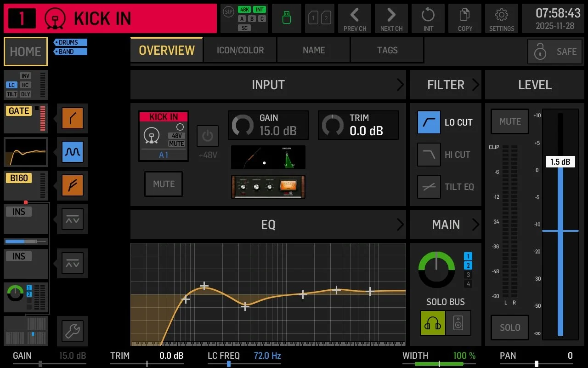Switch to the TAGS tab
The width and height of the screenshot is (588, 368).
(387, 50)
